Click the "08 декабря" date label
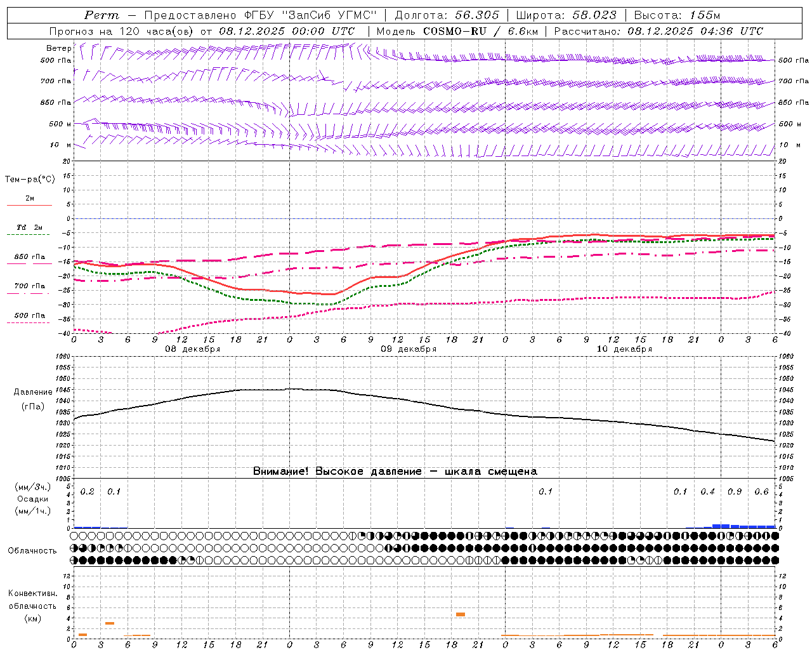This screenshot has height=650, width=812. coord(193,349)
